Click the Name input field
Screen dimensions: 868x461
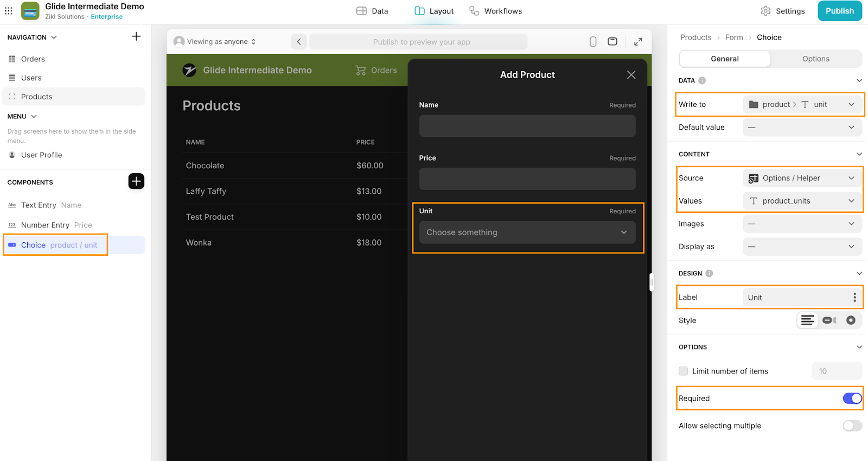point(527,126)
